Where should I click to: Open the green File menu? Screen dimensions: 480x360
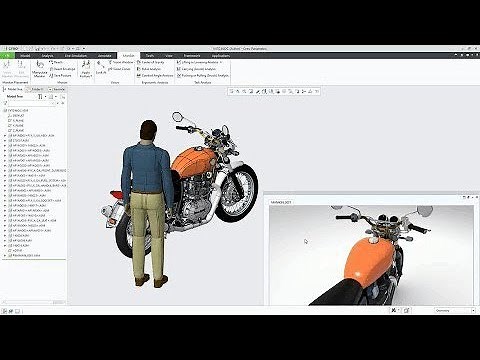pyautogui.click(x=7, y=56)
